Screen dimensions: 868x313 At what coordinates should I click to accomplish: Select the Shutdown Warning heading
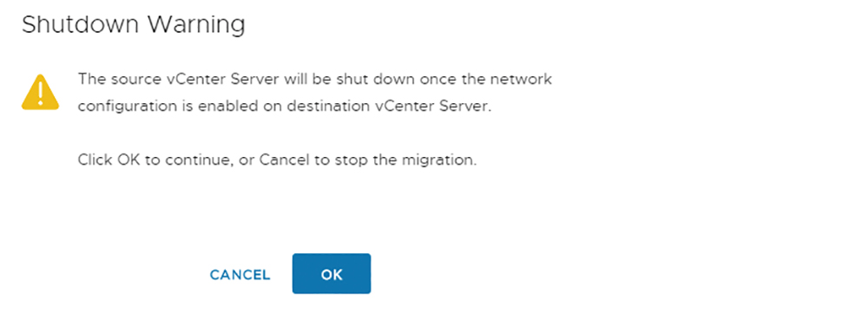[x=133, y=25]
